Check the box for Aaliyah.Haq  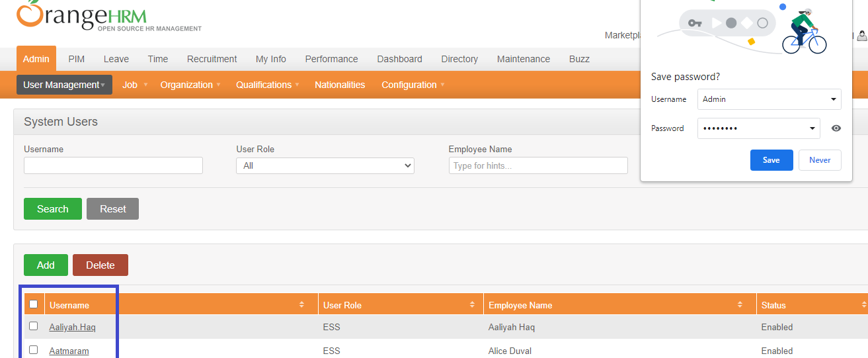[x=34, y=326]
